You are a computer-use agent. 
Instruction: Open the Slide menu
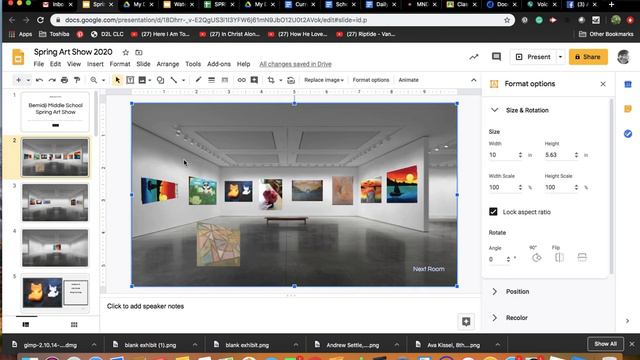[143, 64]
